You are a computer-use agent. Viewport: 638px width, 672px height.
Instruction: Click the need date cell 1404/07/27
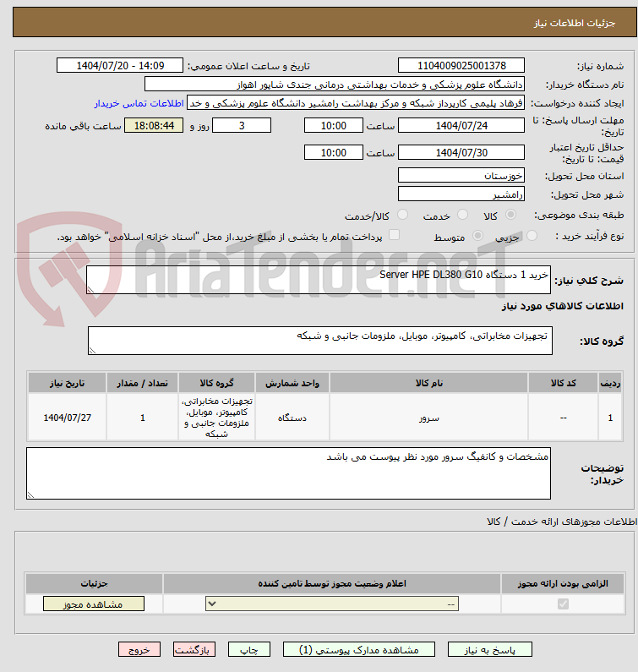click(68, 418)
